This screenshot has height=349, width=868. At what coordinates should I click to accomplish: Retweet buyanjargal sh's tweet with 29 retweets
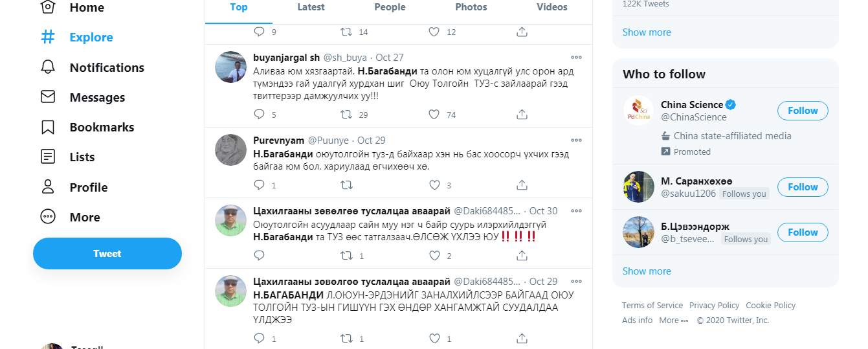346,115
